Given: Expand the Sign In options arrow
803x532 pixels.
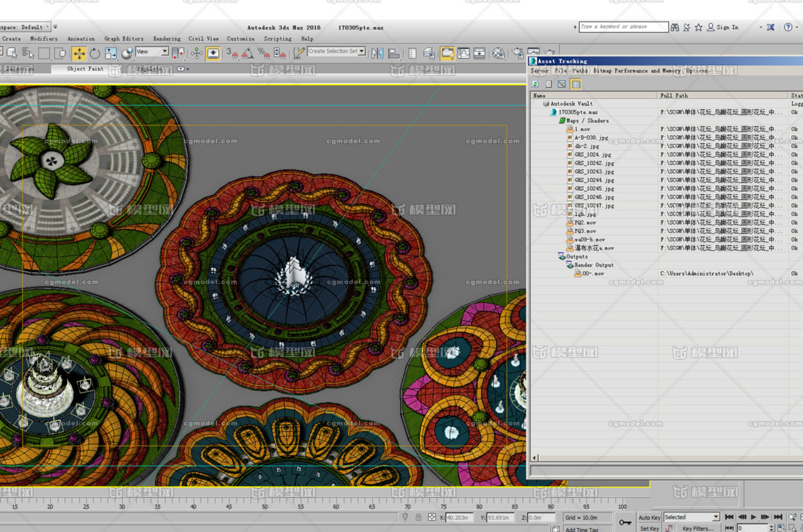Looking at the screenshot, I should click(760, 27).
